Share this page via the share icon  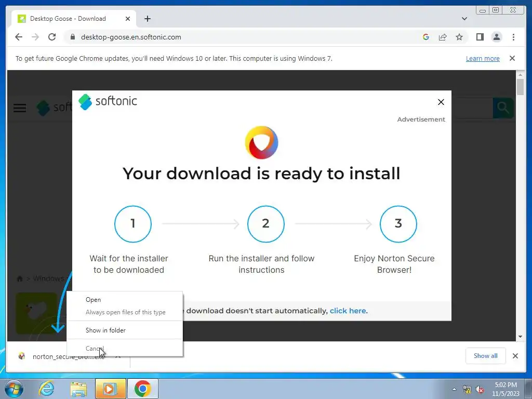[443, 37]
